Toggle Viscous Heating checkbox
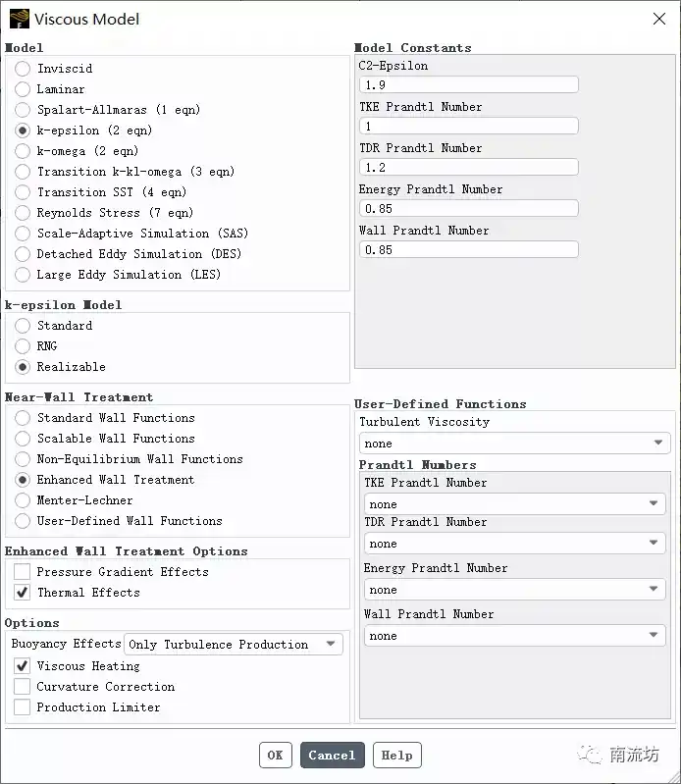Image resolution: width=681 pixels, height=784 pixels. [x=22, y=666]
